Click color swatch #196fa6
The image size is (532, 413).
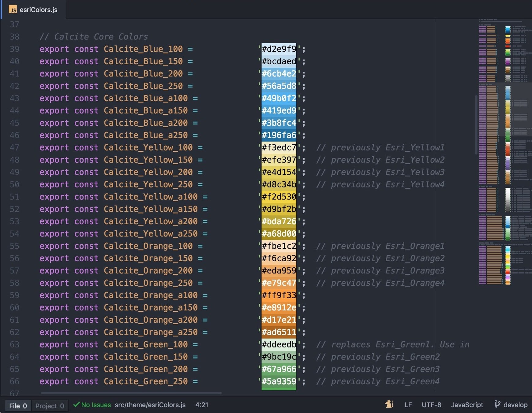(279, 135)
